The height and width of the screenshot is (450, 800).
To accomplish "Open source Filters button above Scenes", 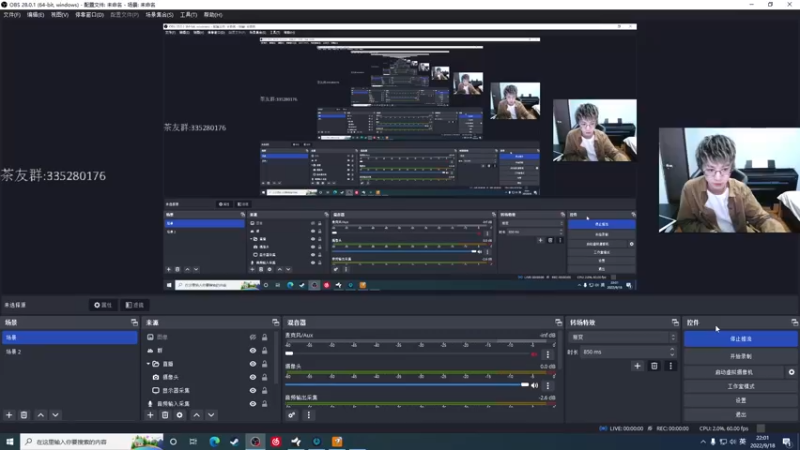I will click(135, 305).
